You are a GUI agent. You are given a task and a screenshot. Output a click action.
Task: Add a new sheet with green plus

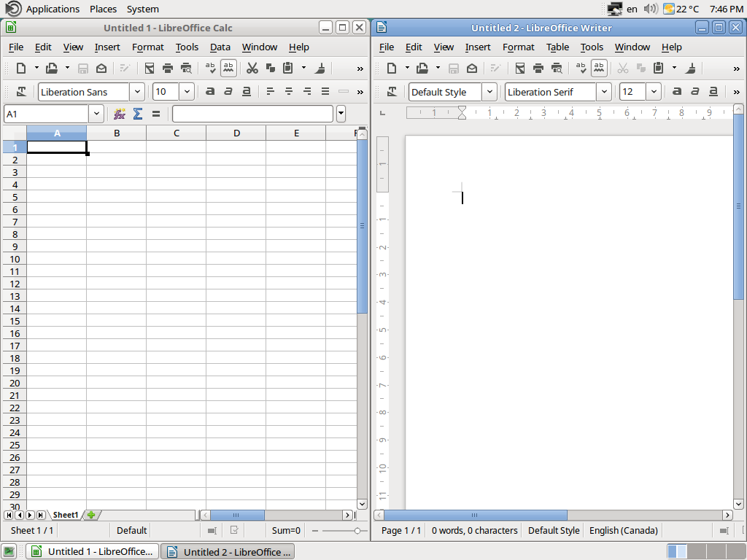[x=91, y=515]
